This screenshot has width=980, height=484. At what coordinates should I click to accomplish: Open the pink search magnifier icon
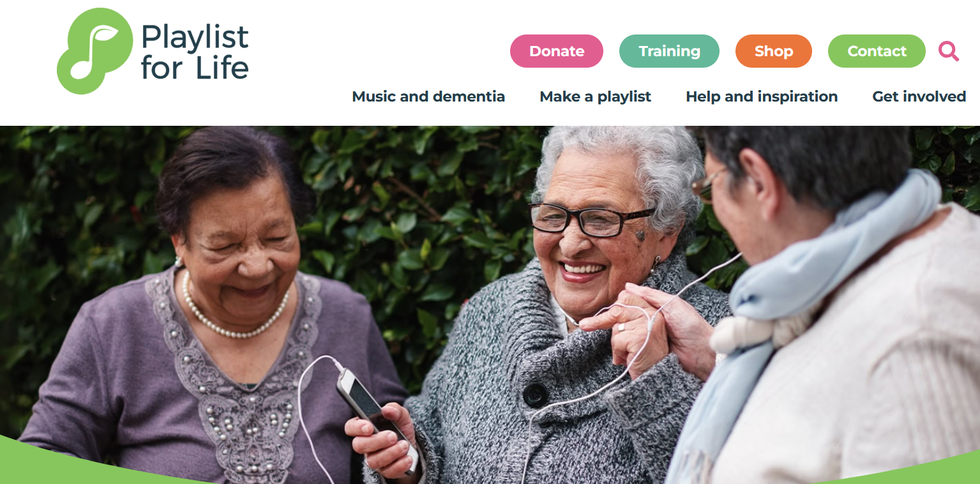click(949, 51)
